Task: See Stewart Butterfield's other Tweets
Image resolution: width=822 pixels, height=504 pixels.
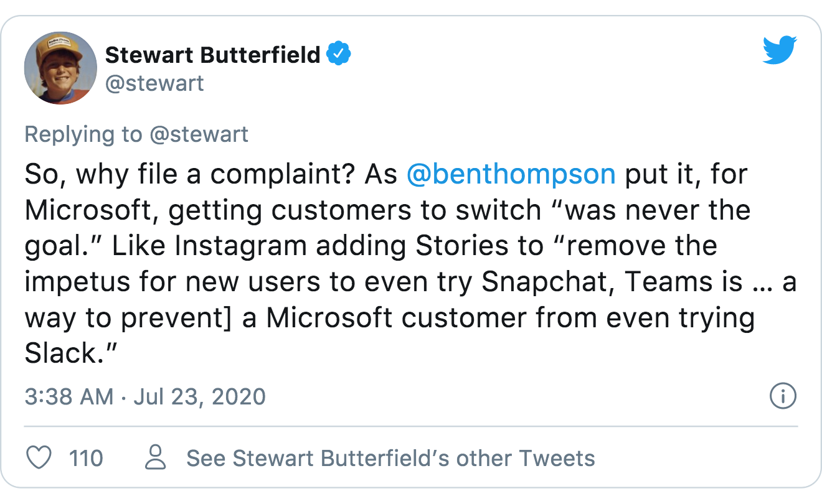Action: [x=391, y=459]
